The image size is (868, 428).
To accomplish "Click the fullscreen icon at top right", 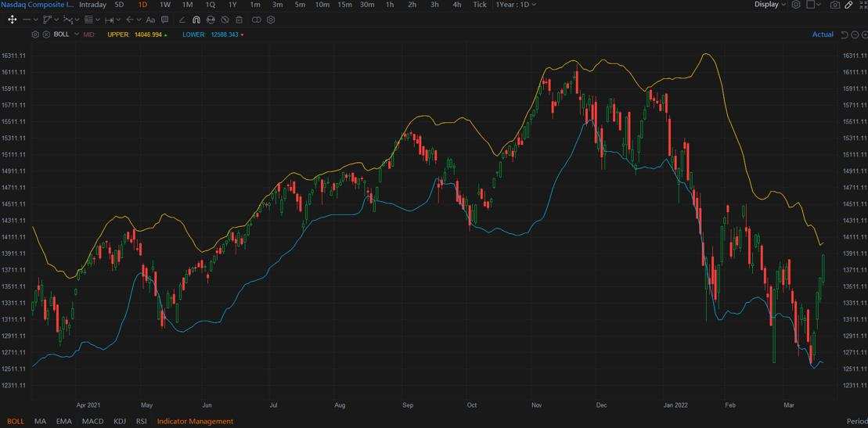I will [x=863, y=5].
